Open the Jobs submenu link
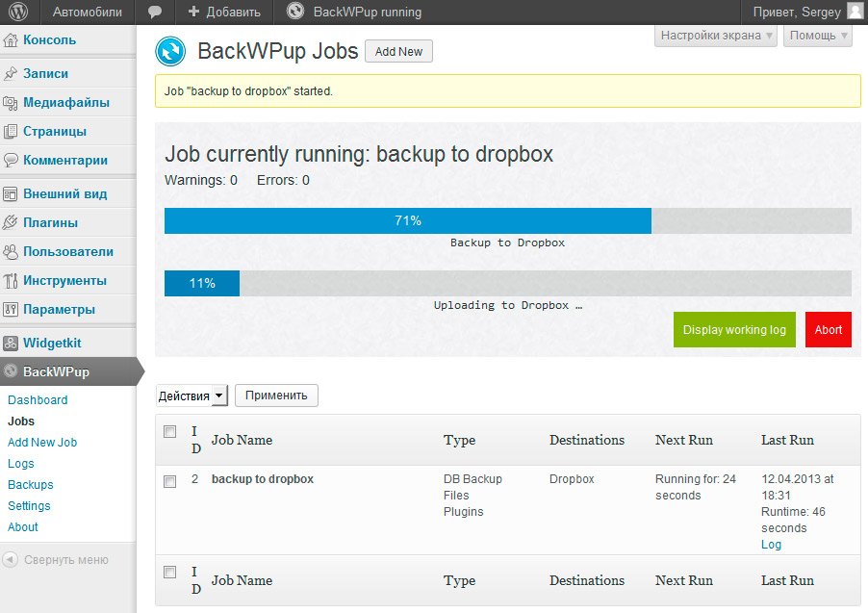868x613 pixels. point(21,421)
